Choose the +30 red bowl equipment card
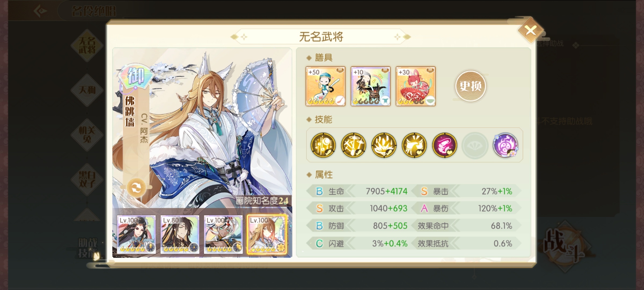 pyautogui.click(x=416, y=86)
